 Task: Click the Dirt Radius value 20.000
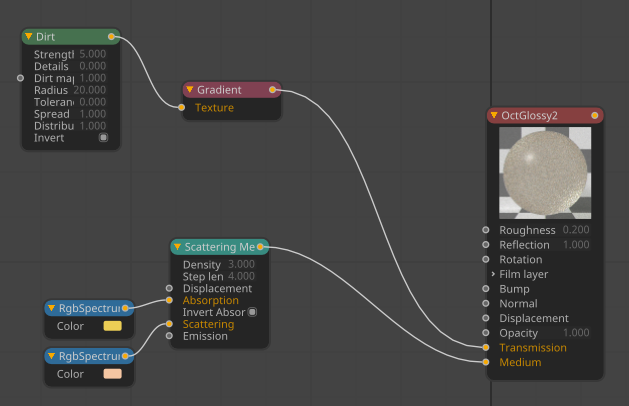(89, 90)
